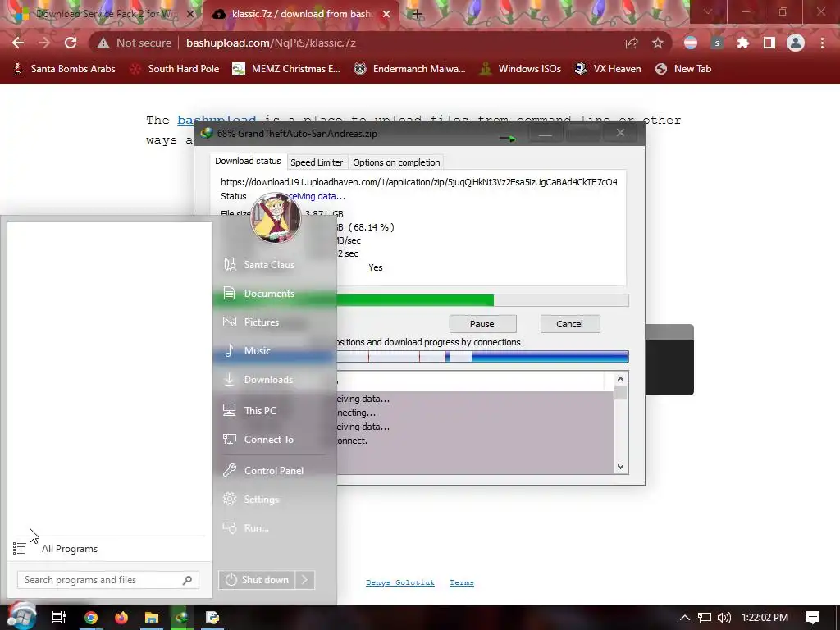Open Chrome from the taskbar
Image resolution: width=840 pixels, height=630 pixels.
(91, 618)
